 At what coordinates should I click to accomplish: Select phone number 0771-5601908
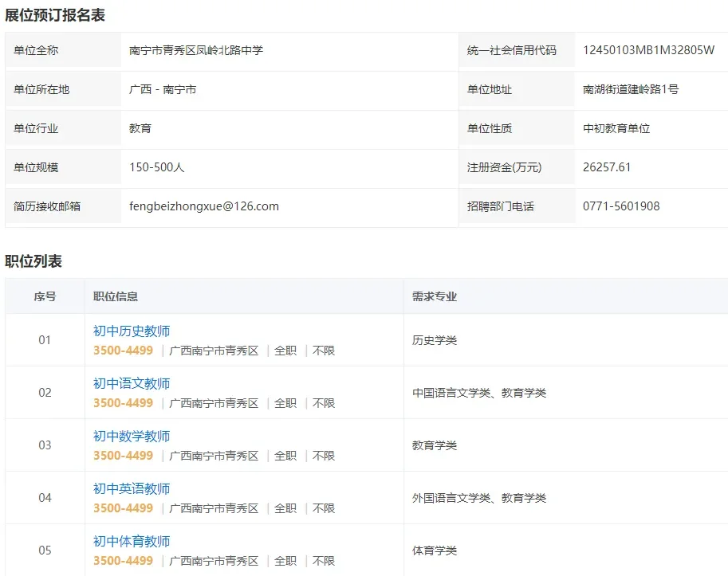(621, 206)
